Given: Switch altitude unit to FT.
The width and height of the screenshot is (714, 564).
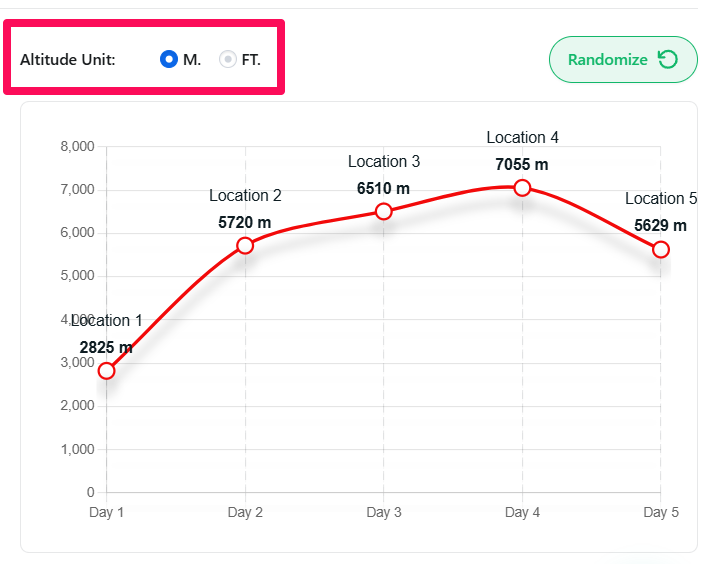Looking at the screenshot, I should tap(228, 59).
